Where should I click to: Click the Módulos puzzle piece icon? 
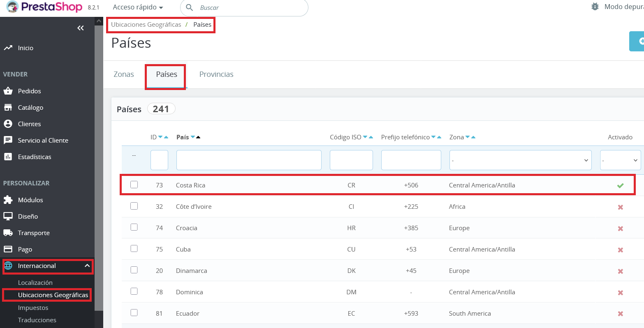(8, 200)
